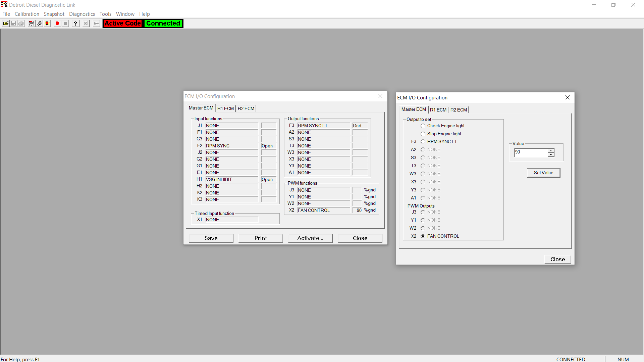Image resolution: width=644 pixels, height=362 pixels.
Task: Select the Stop Engine light option
Action: (423, 134)
